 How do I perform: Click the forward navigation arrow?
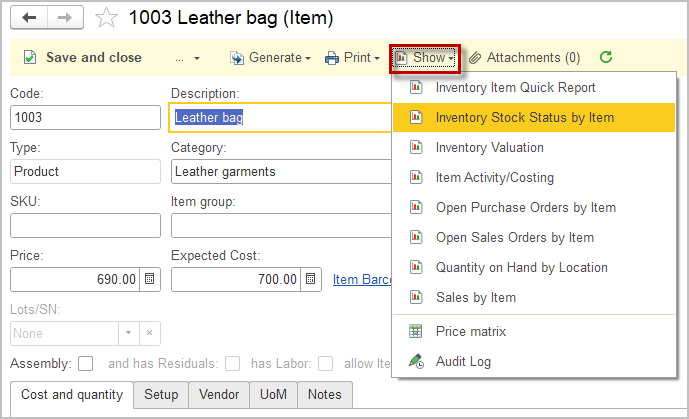coord(64,18)
